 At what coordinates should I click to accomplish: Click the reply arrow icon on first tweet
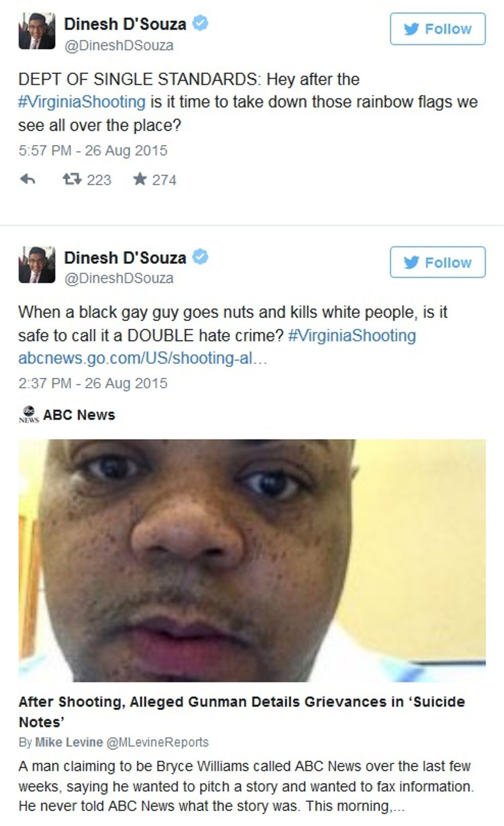coord(28,180)
